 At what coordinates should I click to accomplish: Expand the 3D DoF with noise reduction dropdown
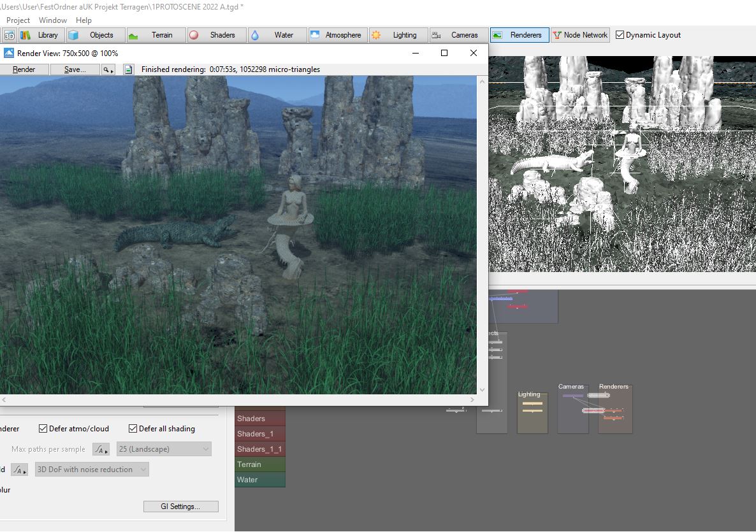pyautogui.click(x=92, y=470)
